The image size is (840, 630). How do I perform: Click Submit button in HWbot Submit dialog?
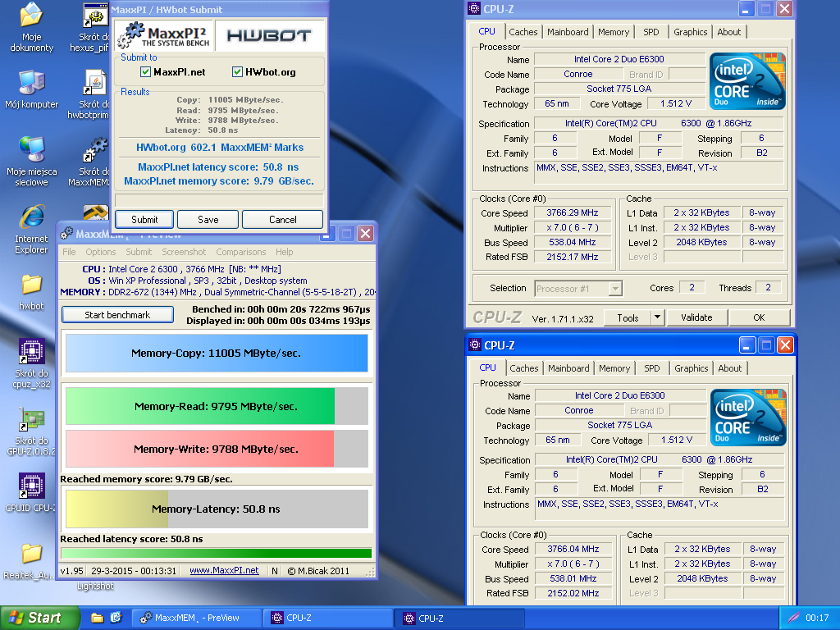(x=144, y=220)
